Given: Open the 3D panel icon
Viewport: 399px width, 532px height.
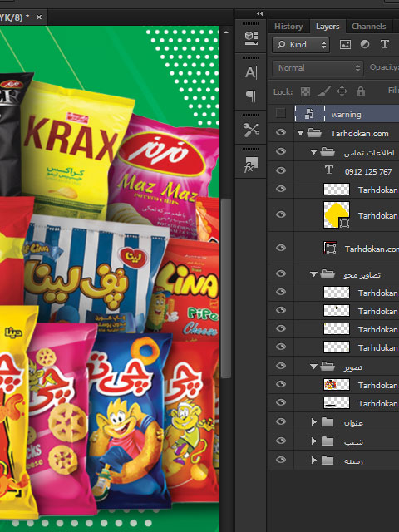Looking at the screenshot, I should (251, 37).
